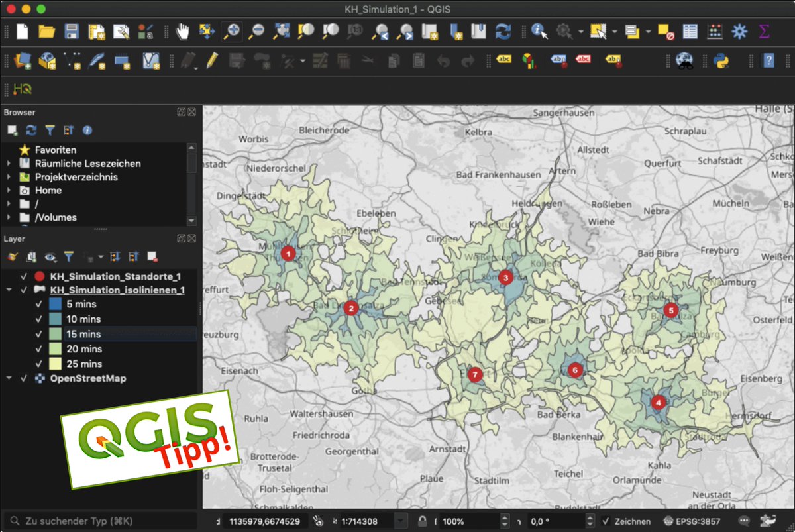The image size is (795, 532).
Task: Uncheck the 5 mins class
Action: click(x=39, y=305)
